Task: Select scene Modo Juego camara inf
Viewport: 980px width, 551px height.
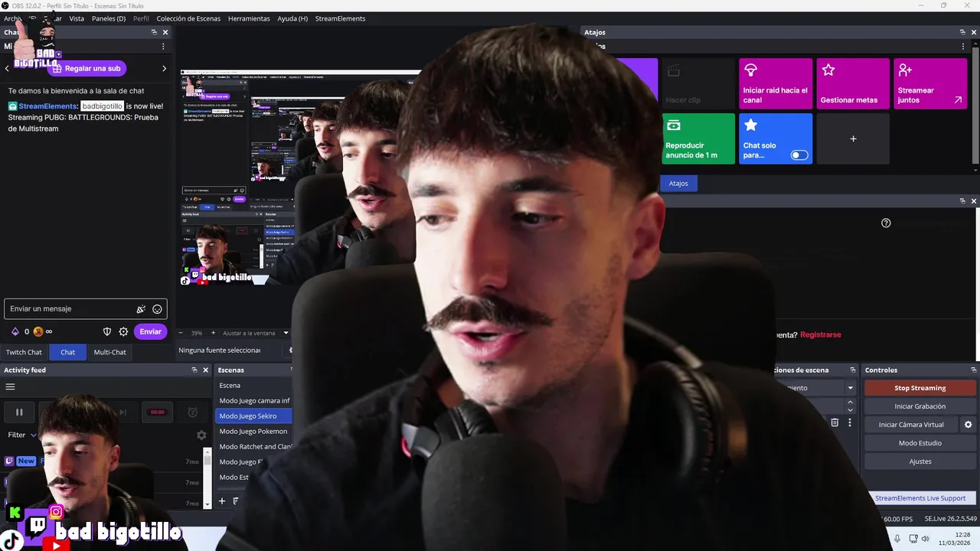Action: (x=254, y=401)
